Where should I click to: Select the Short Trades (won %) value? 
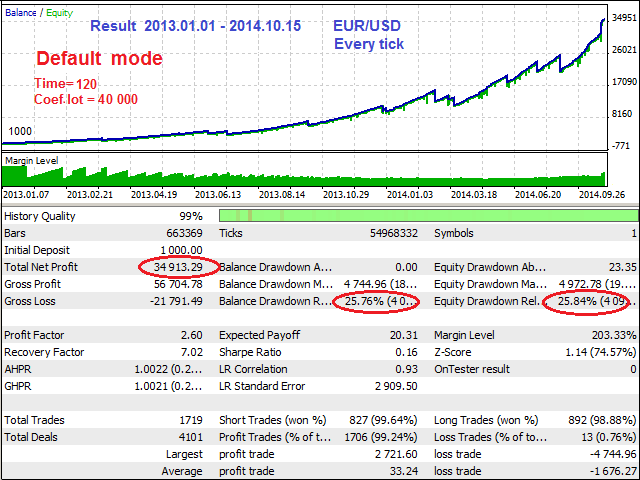point(381,420)
